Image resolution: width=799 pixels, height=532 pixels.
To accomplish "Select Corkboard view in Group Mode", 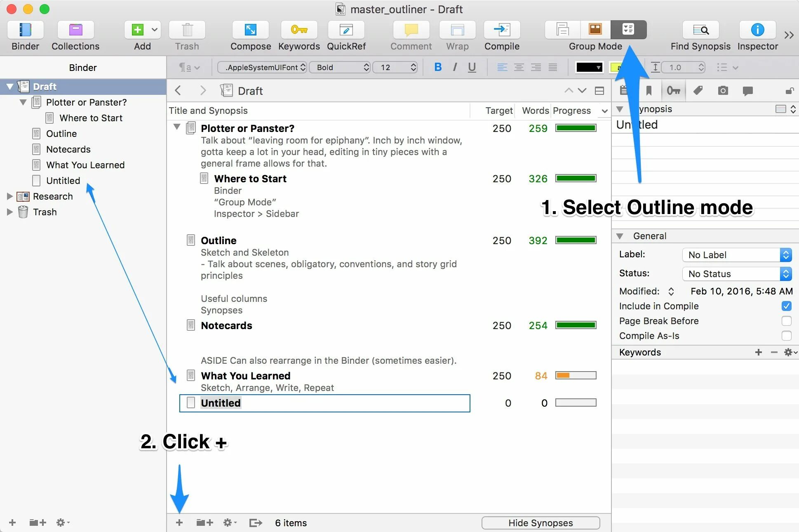I will (595, 29).
